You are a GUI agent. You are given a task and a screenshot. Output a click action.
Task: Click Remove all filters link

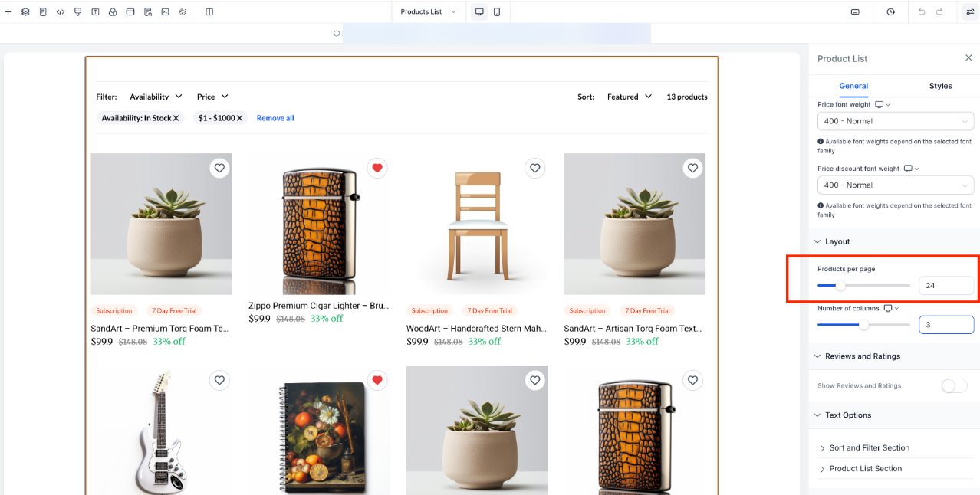(275, 118)
